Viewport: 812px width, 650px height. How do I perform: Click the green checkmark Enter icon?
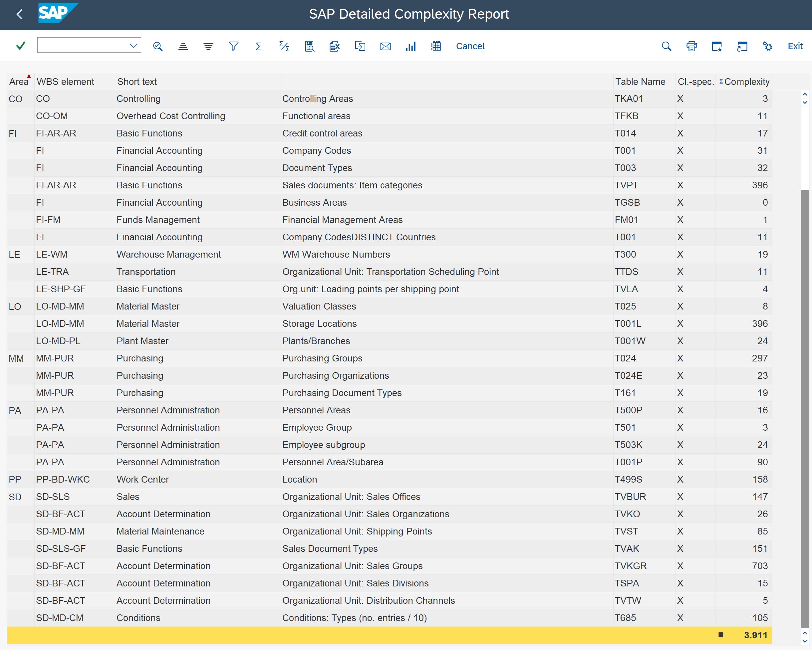tap(21, 46)
